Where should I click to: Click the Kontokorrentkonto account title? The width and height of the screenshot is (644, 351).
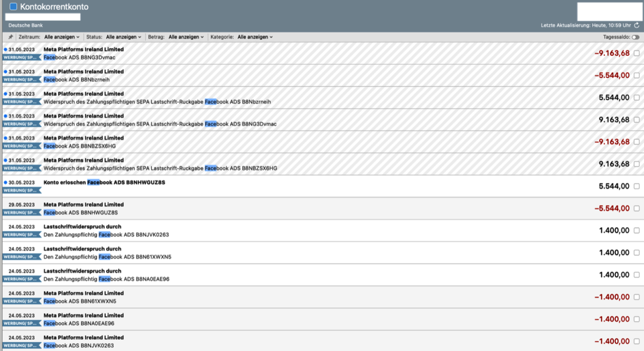(54, 7)
